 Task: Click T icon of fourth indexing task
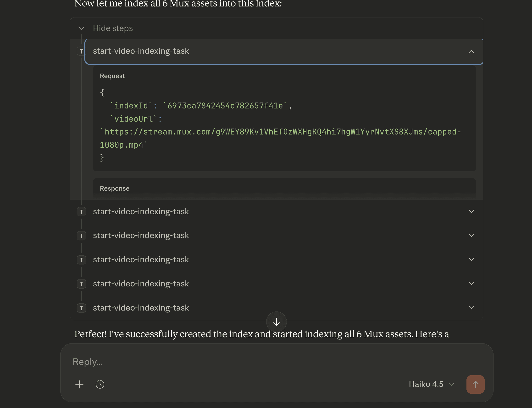pyautogui.click(x=81, y=260)
